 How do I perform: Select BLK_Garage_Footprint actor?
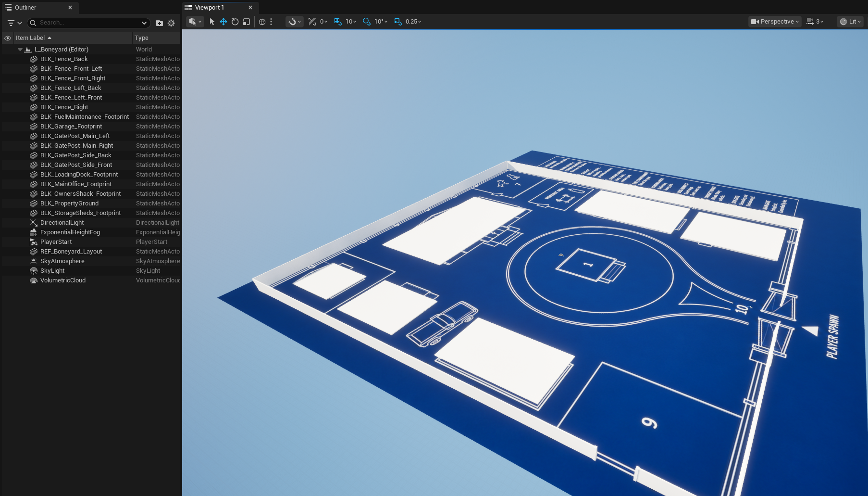coord(71,127)
